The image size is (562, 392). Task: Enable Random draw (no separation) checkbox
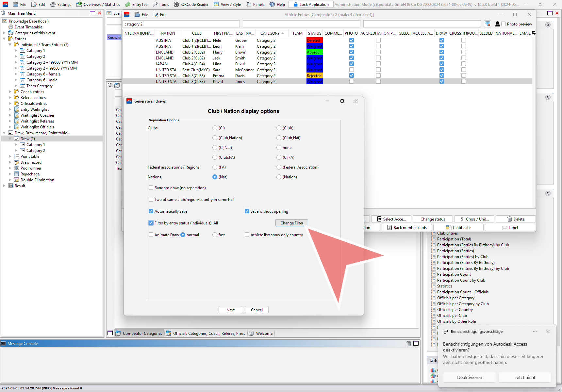point(151,188)
